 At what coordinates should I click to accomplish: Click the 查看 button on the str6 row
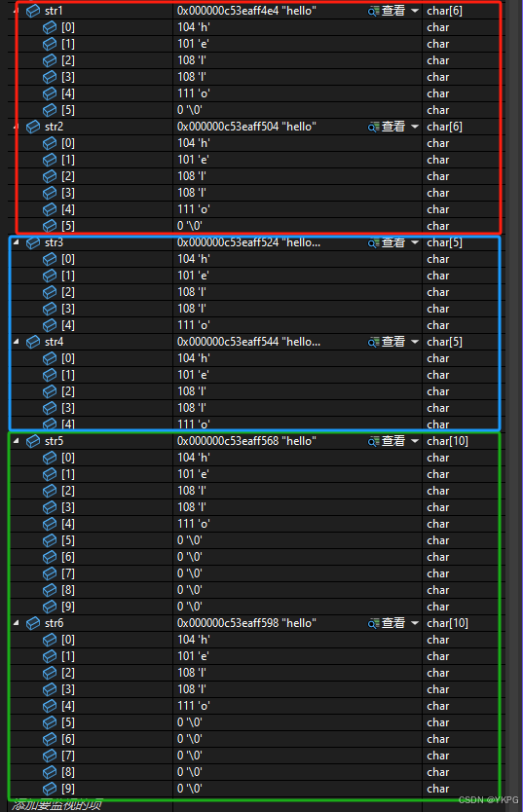(393, 623)
